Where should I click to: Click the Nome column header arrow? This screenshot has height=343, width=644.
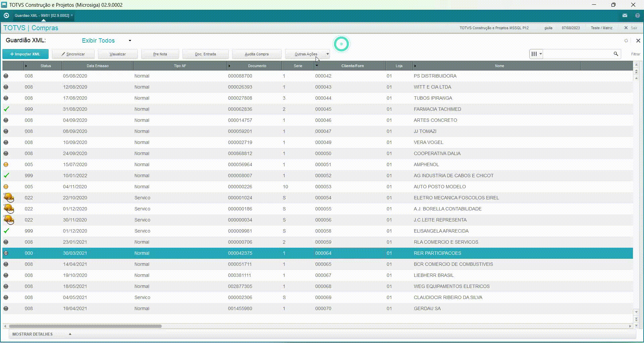tap(415, 66)
